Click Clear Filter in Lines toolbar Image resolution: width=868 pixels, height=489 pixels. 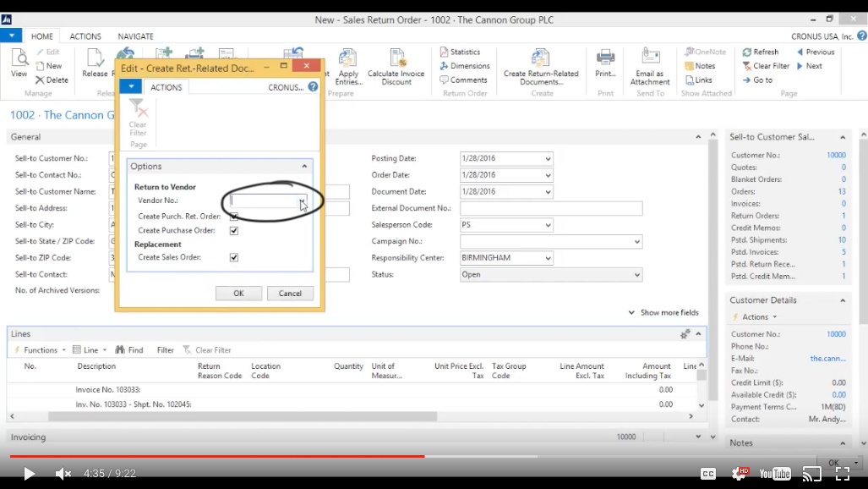[207, 350]
